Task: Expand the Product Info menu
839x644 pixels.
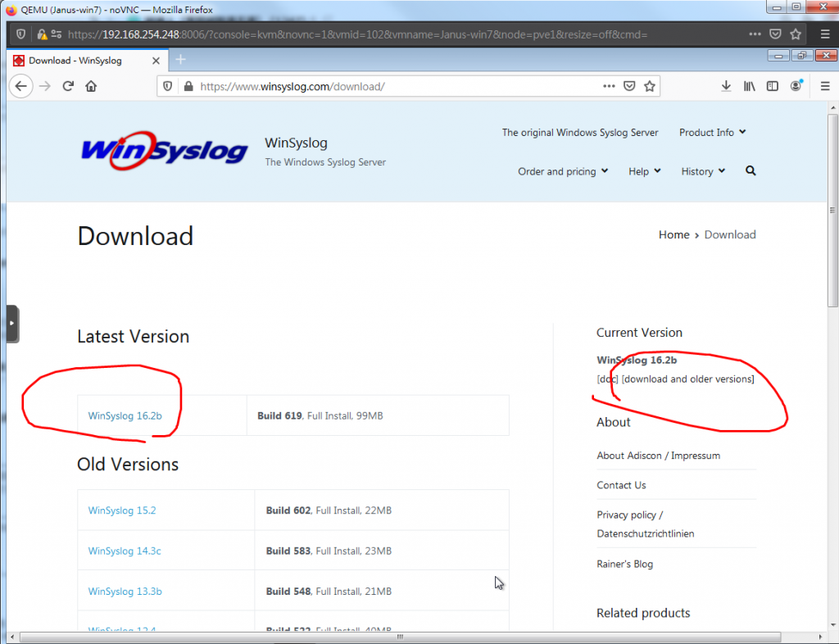Action: (712, 132)
